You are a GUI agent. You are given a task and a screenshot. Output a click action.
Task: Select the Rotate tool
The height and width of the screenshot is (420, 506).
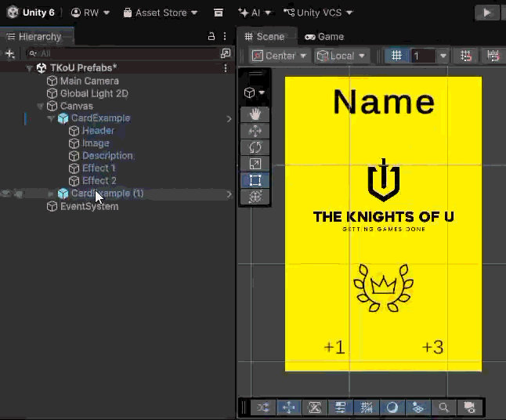(x=255, y=147)
